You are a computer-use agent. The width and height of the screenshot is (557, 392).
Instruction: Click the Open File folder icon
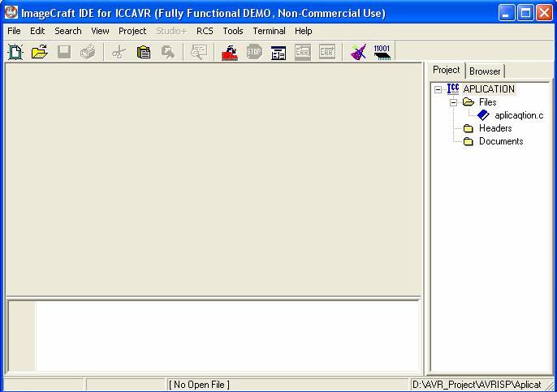click(x=39, y=52)
